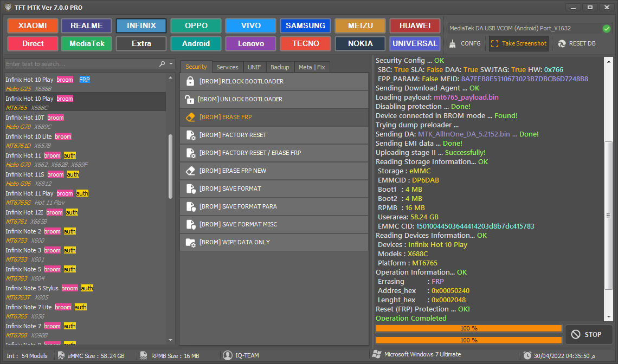Click the log panel scrollbar down arrow
The image size is (618, 364).
tap(609, 317)
